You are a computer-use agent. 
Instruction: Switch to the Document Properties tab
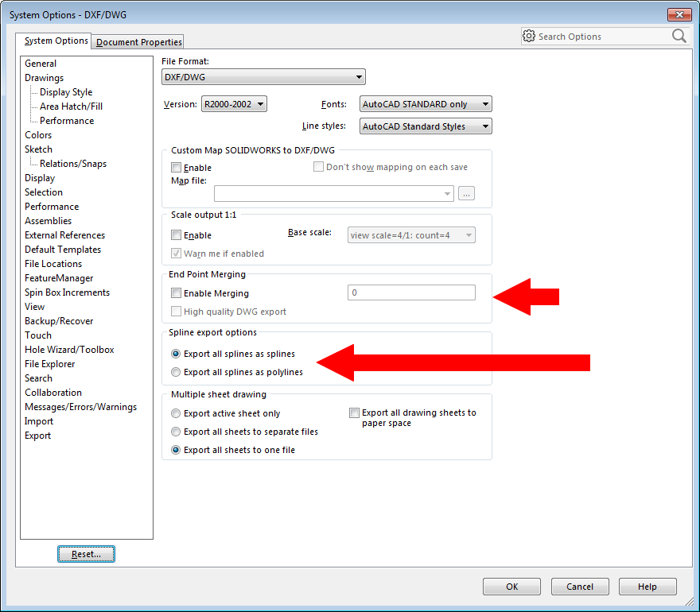(139, 42)
